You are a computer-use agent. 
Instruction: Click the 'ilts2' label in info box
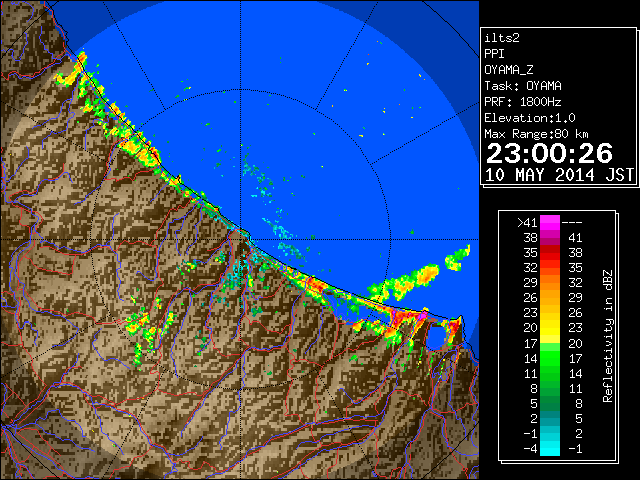502,38
